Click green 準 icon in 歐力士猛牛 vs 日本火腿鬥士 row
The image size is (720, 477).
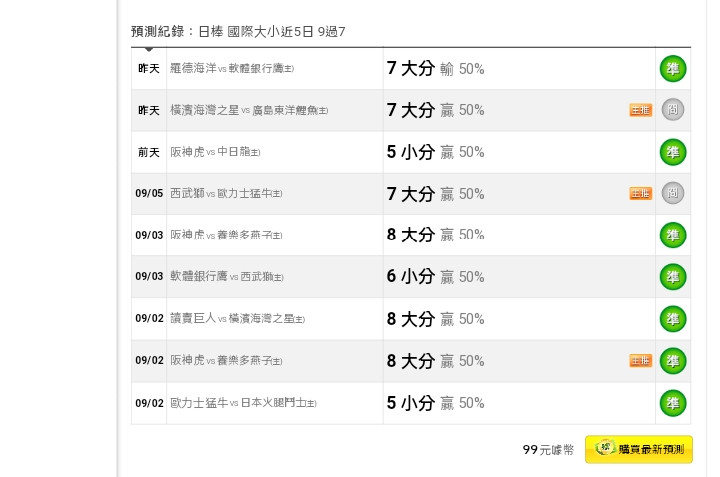[x=673, y=403]
